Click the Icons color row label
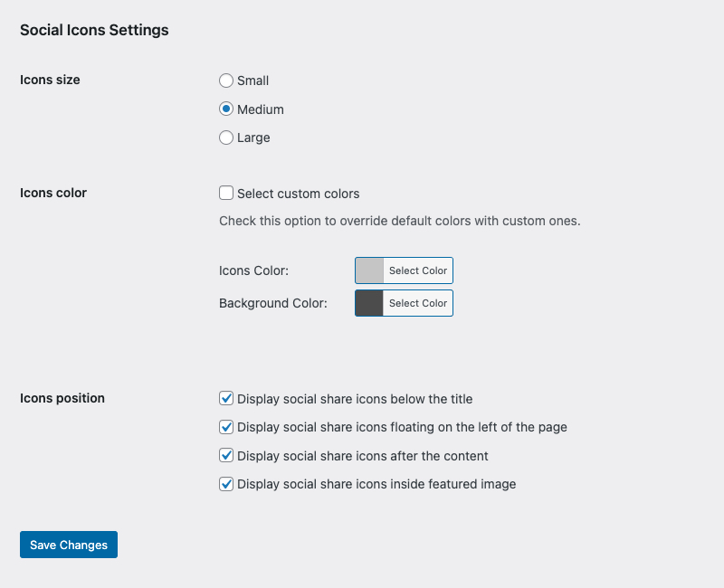This screenshot has width=724, height=588. (53, 193)
